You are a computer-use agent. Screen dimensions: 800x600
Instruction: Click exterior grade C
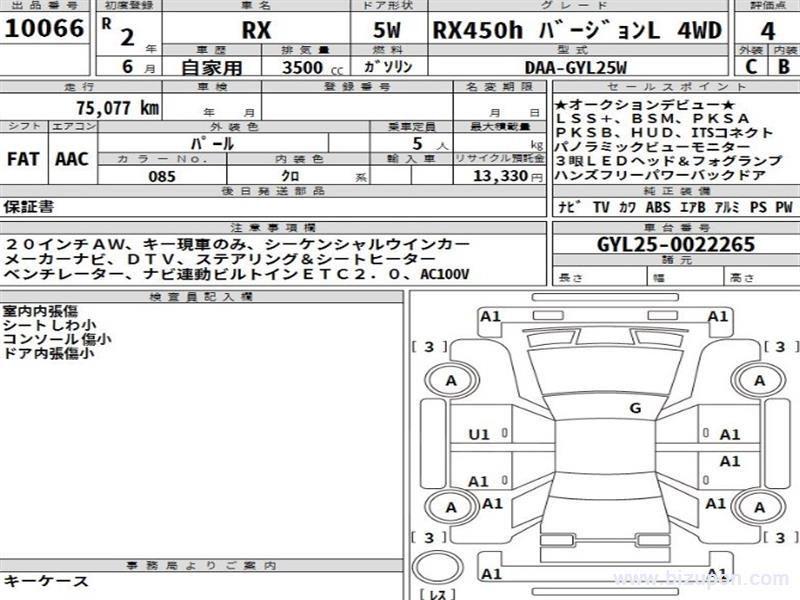(751, 67)
